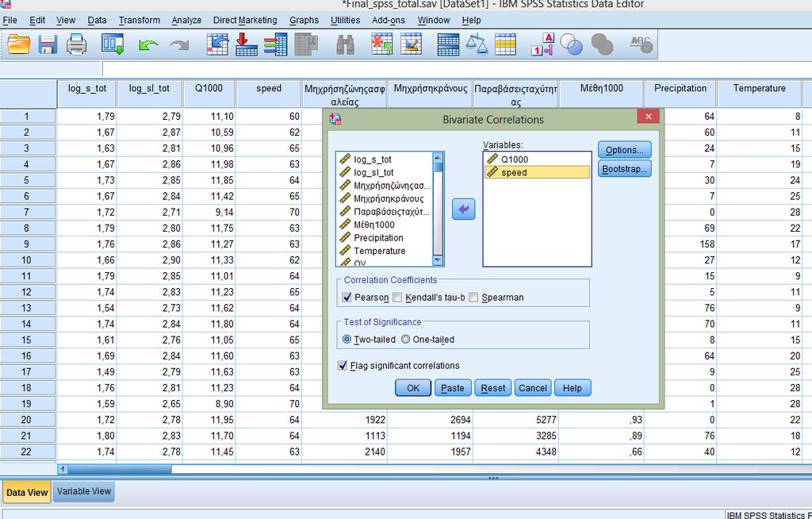Open the Utilities menu
The image size is (812, 519).
click(346, 20)
